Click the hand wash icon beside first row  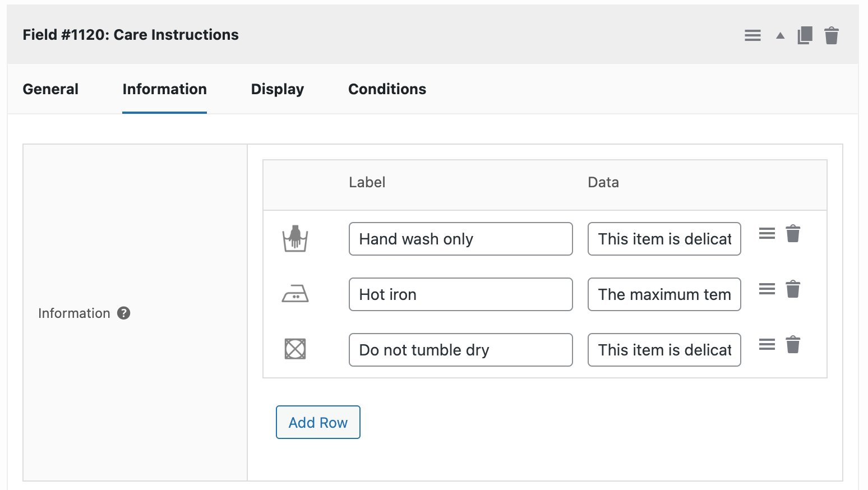click(x=296, y=239)
